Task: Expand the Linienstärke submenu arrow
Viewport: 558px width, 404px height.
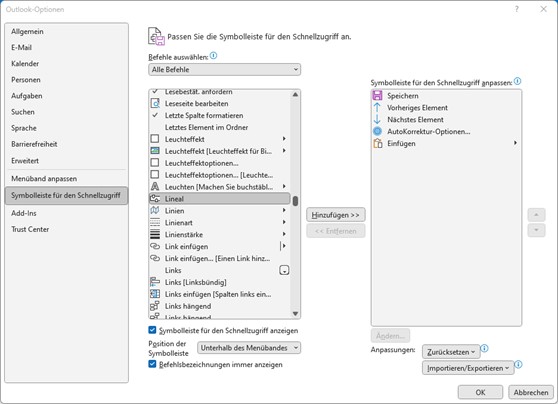Action: pyautogui.click(x=284, y=234)
